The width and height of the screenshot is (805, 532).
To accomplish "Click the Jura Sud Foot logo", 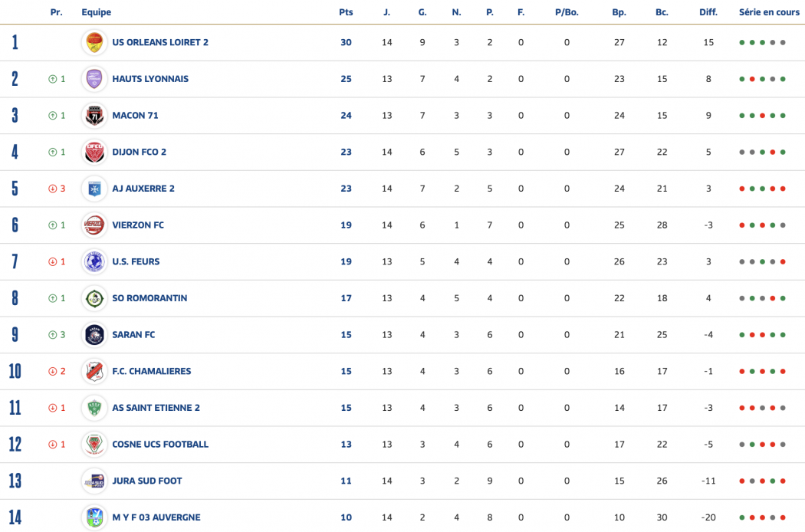I will (x=94, y=481).
